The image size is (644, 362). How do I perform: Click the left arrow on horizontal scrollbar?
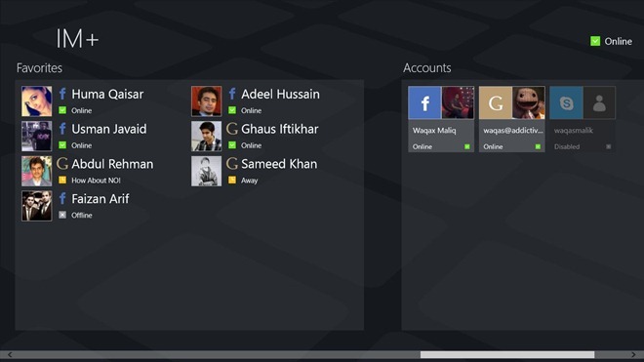pos(10,354)
